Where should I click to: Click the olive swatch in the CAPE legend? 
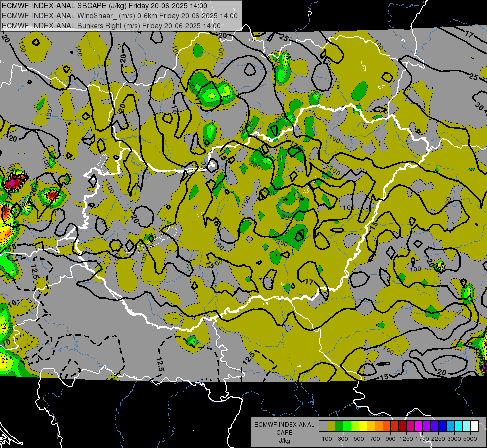pos(331,426)
